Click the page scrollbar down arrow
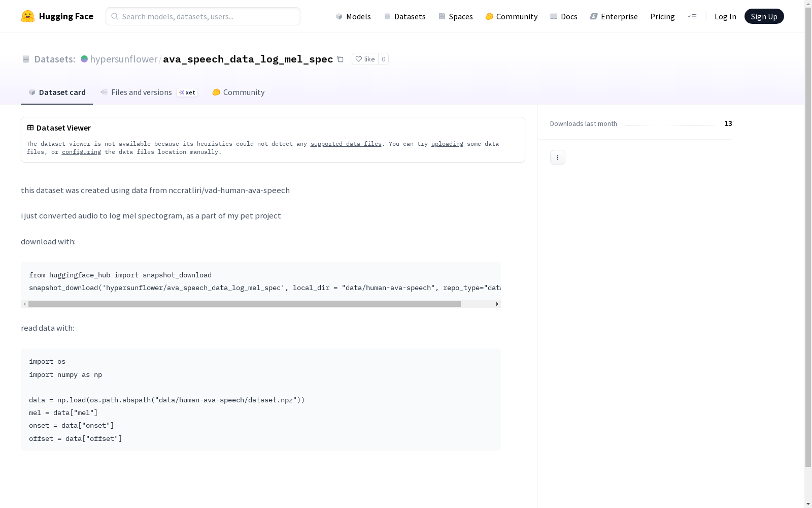 pyautogui.click(x=808, y=504)
